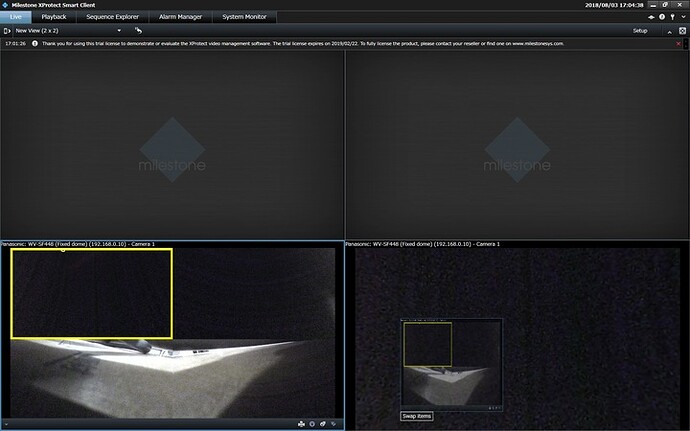This screenshot has height=431, width=690.
Task: Go to the System Monitor tab
Action: [244, 17]
